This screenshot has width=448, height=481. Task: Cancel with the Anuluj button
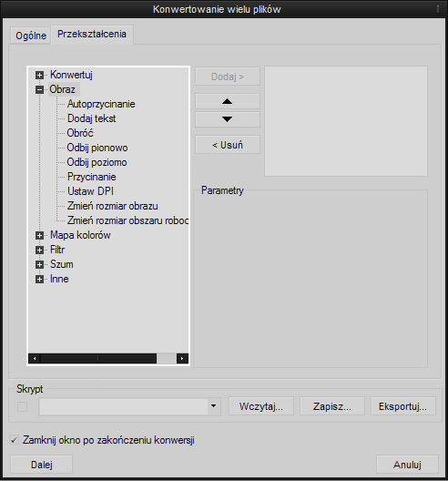pos(407,465)
